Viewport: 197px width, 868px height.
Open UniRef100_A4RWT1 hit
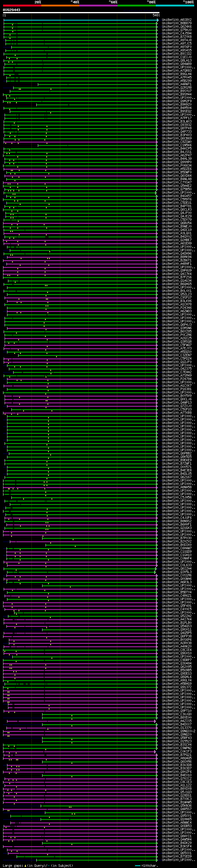point(177,84)
